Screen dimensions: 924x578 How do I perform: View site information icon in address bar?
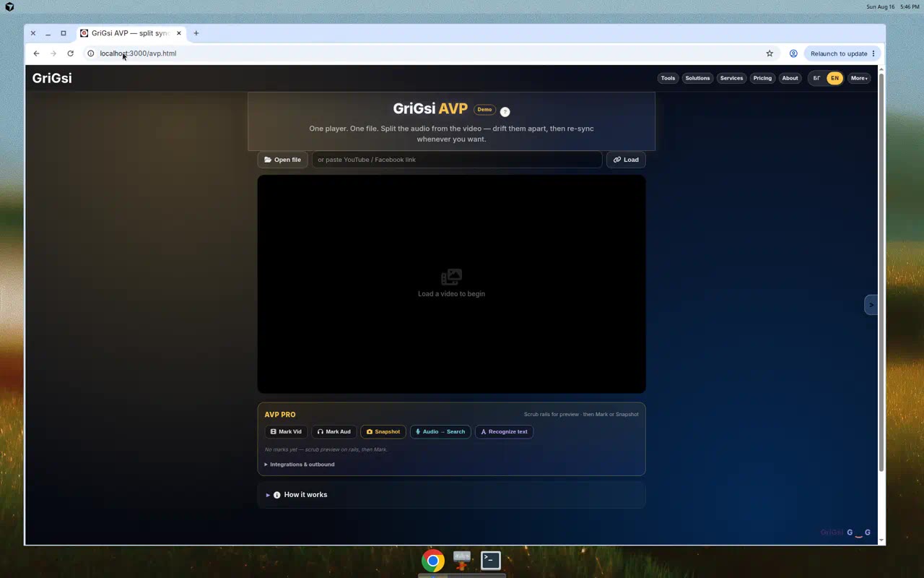91,53
